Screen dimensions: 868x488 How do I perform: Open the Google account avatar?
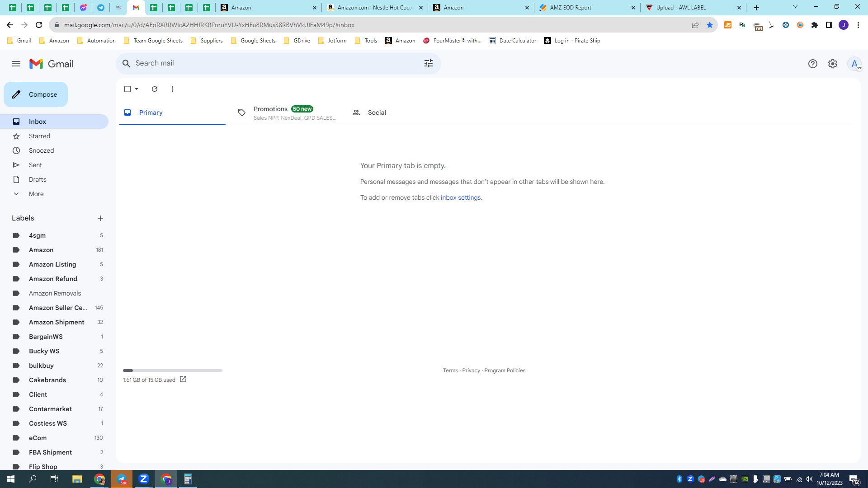click(x=854, y=64)
